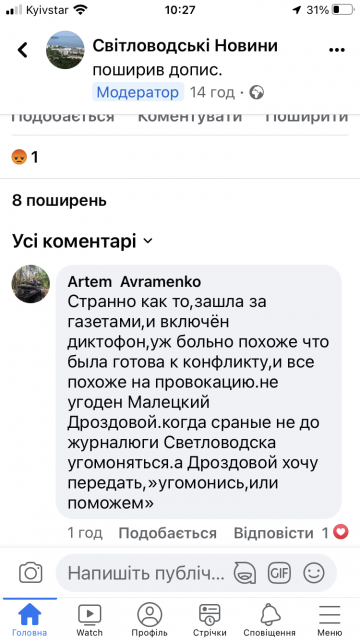Open the GIF picker icon
360x640 pixels.
[x=280, y=573]
